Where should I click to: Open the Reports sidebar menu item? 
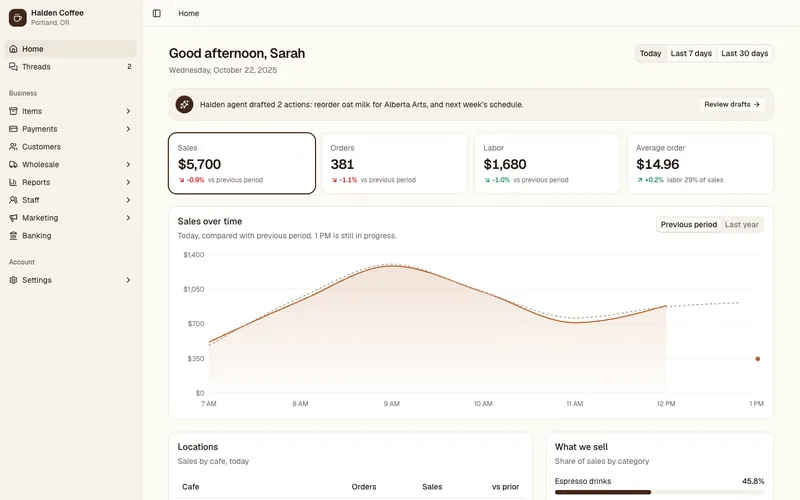point(71,182)
